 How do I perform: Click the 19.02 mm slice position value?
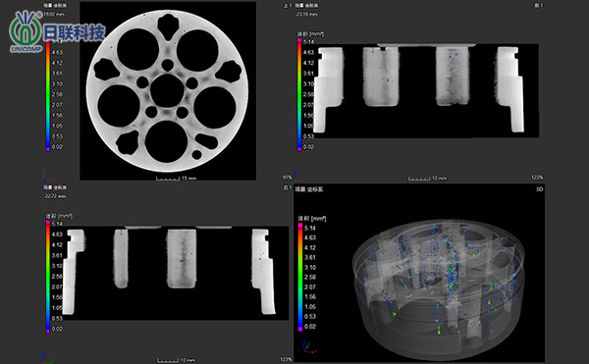(54, 15)
